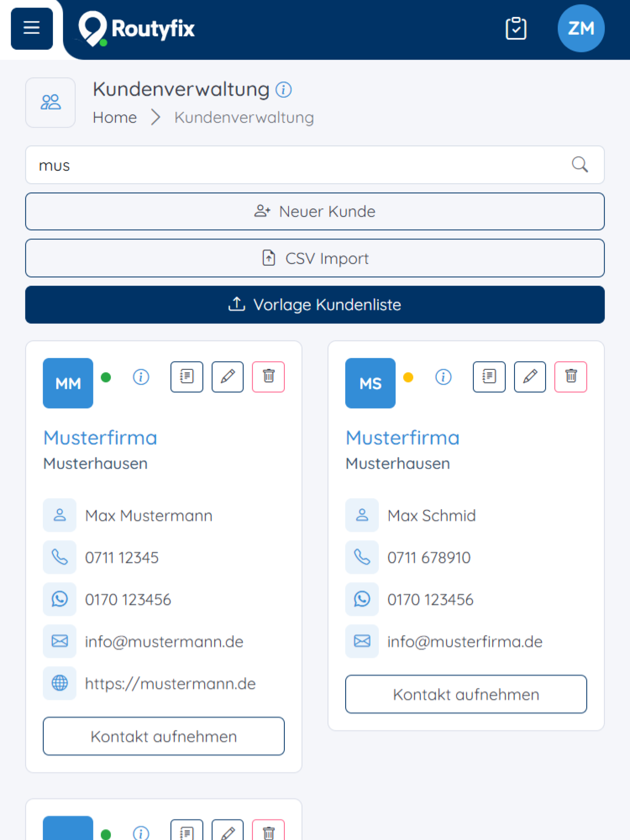Click mail icon beside info@musterfirma.de
This screenshot has width=630, height=840.
tap(362, 641)
